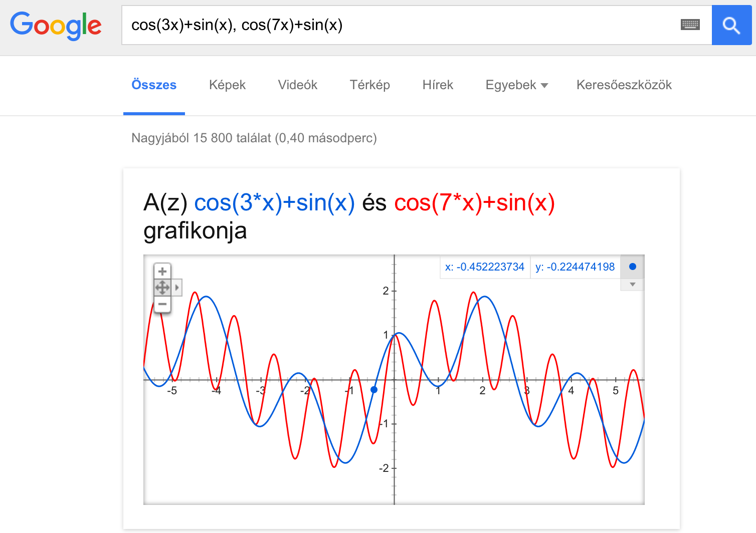
Task: Click the graph pan arrows icon
Action: click(162, 288)
